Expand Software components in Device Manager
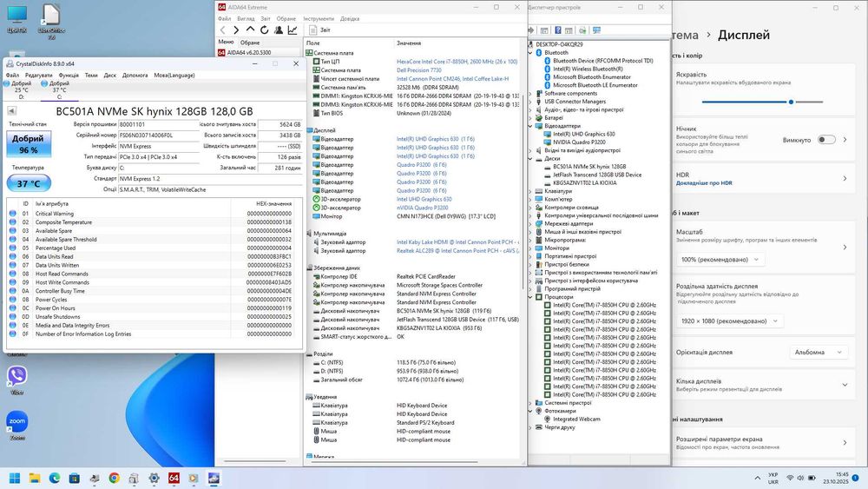Image resolution: width=868 pixels, height=489 pixels. pyautogui.click(x=531, y=94)
